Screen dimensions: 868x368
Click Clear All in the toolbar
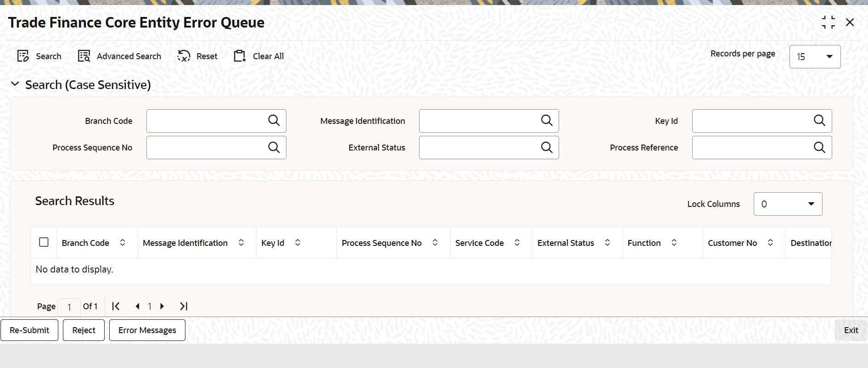point(259,56)
